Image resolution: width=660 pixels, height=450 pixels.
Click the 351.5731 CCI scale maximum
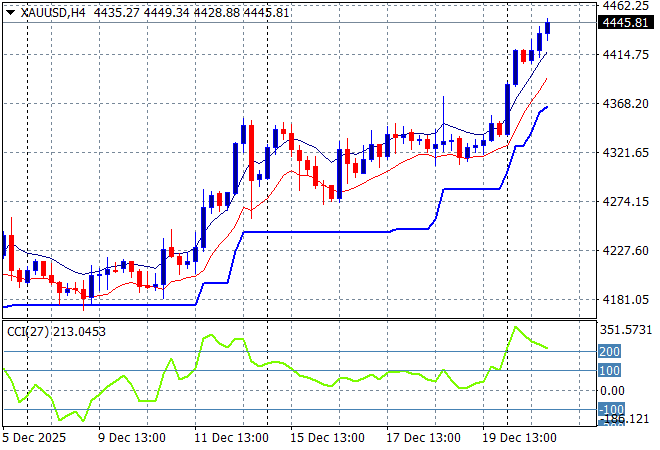627,330
